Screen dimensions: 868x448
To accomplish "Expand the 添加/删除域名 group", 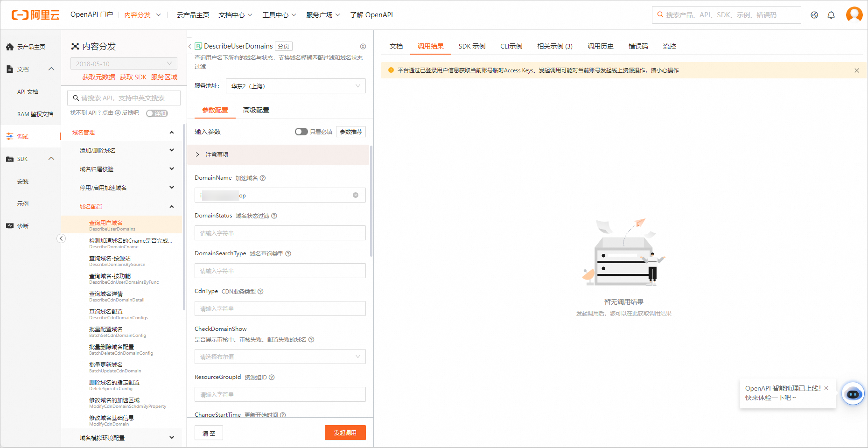I will coord(172,150).
